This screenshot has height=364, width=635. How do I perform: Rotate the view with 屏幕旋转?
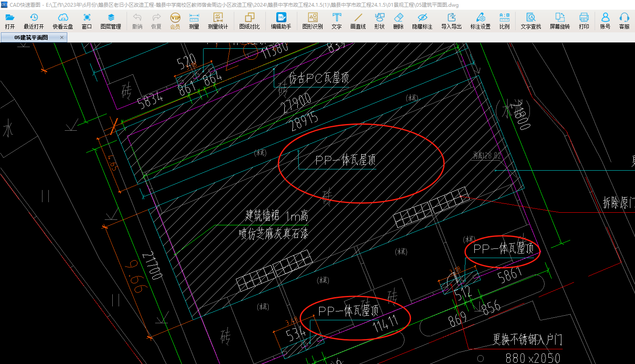coord(560,21)
